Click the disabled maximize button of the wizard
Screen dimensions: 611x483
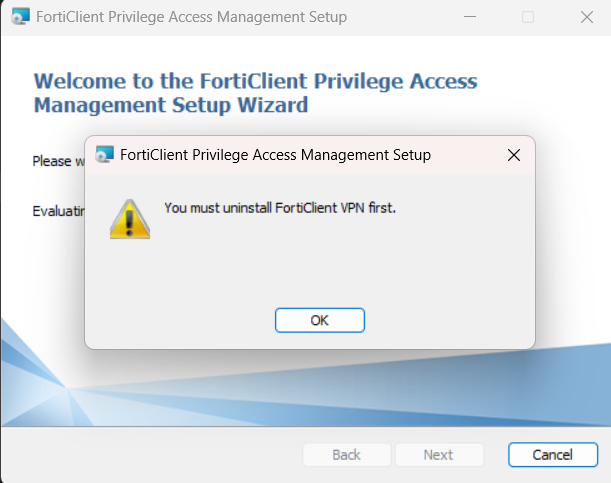tap(528, 17)
